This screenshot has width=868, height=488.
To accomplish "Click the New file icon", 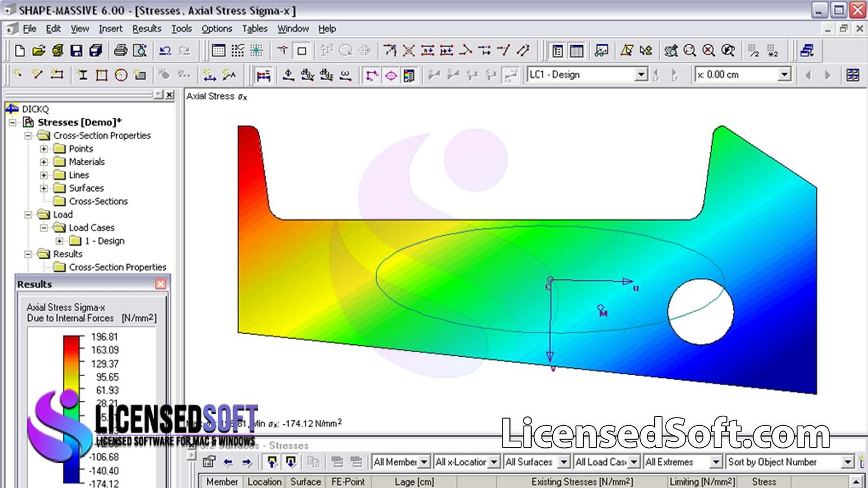I will (20, 51).
